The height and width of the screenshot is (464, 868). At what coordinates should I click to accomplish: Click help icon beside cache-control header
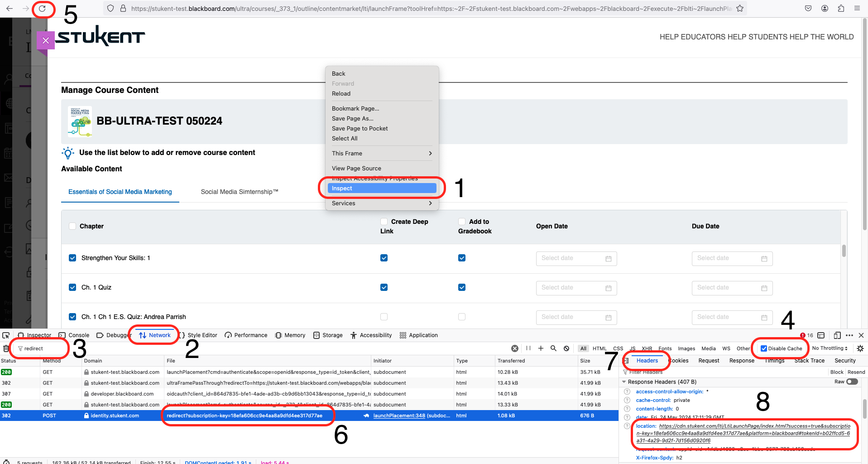[627, 400]
